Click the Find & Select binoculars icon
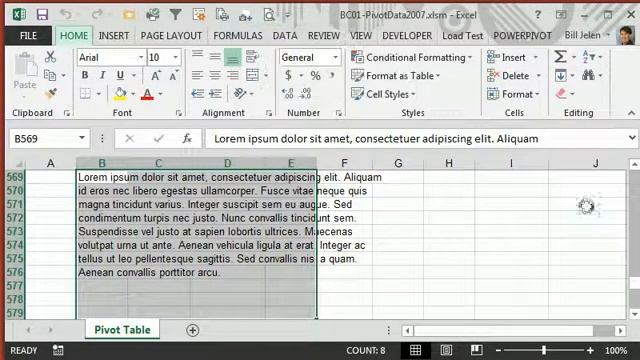Image resolution: width=640 pixels, height=360 pixels. [588, 76]
